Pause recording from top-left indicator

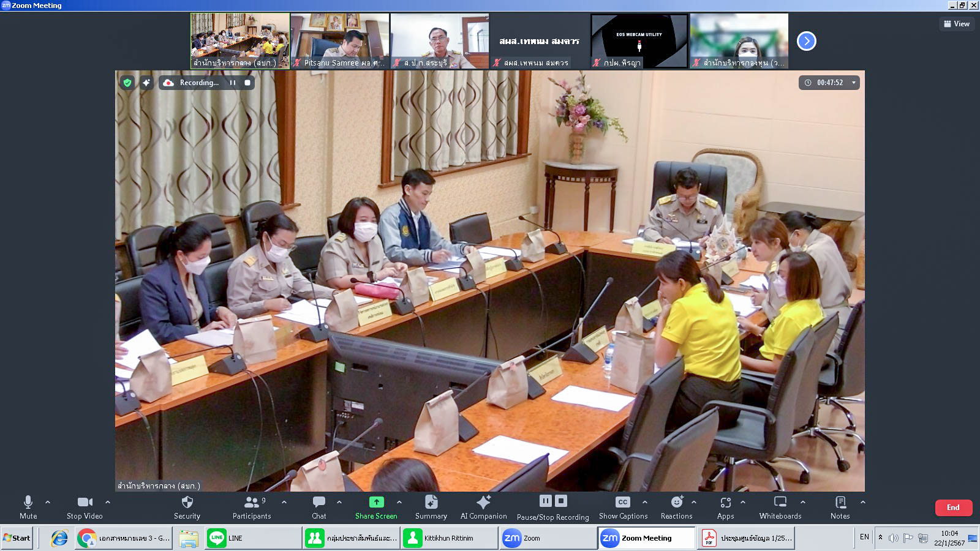click(x=233, y=83)
